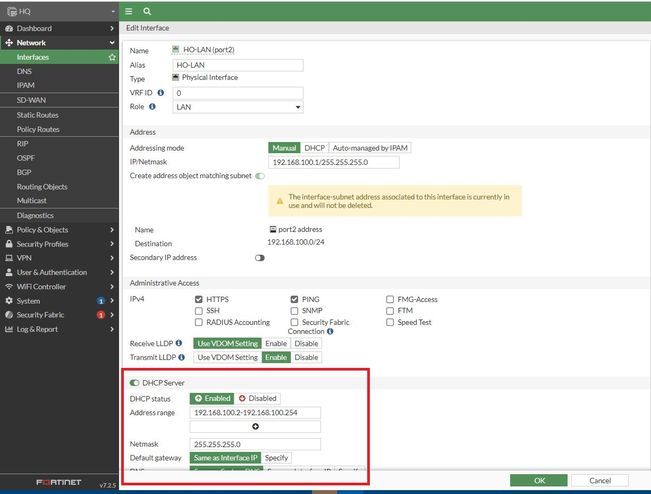Click the System notification badge
651x494 pixels.
tap(100, 301)
